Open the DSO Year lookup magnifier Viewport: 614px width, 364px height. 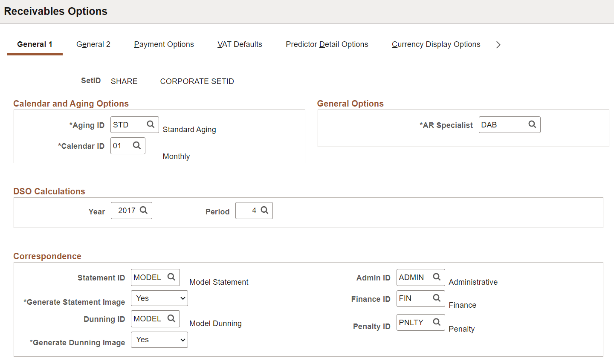click(144, 210)
